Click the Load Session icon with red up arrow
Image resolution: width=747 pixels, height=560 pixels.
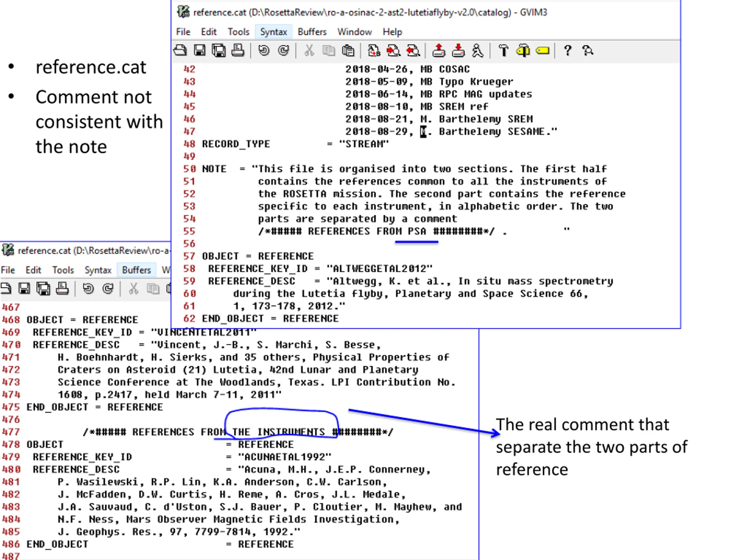click(x=439, y=51)
